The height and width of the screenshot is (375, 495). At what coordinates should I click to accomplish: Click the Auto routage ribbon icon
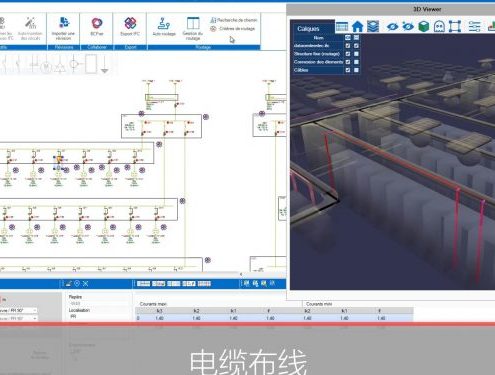[x=164, y=27]
